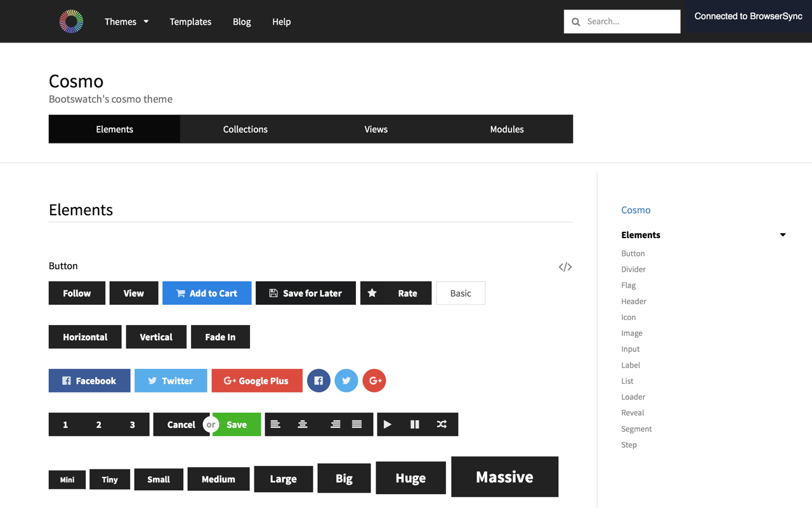Click the circular Twitter icon button

coord(346,380)
